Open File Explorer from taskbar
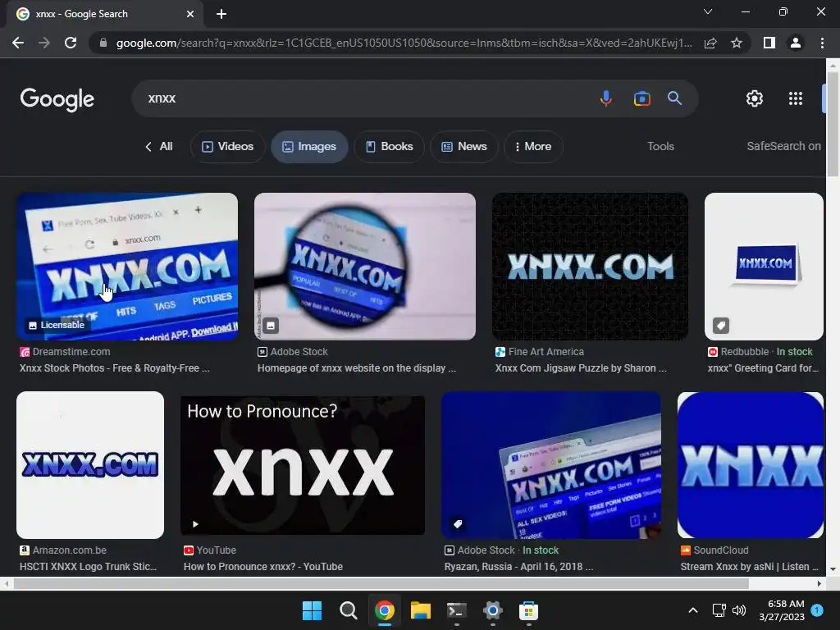Screen dimensions: 840x630 (x=421, y=610)
